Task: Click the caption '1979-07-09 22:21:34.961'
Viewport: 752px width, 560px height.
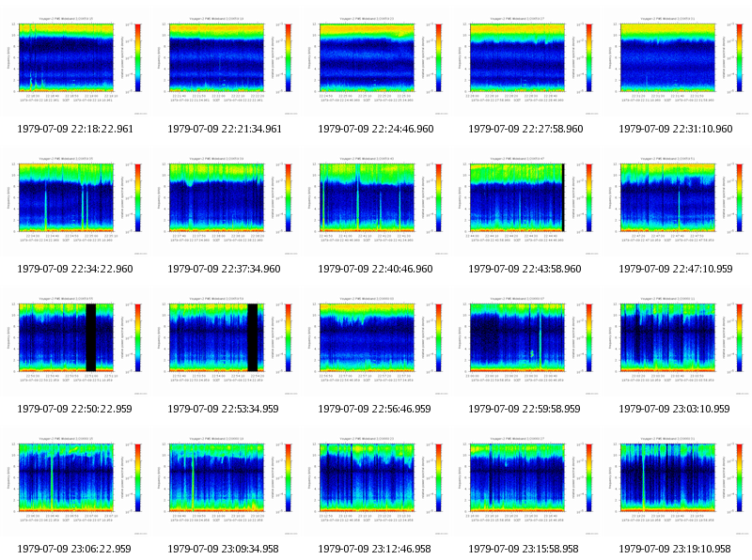Action: pyautogui.click(x=225, y=129)
